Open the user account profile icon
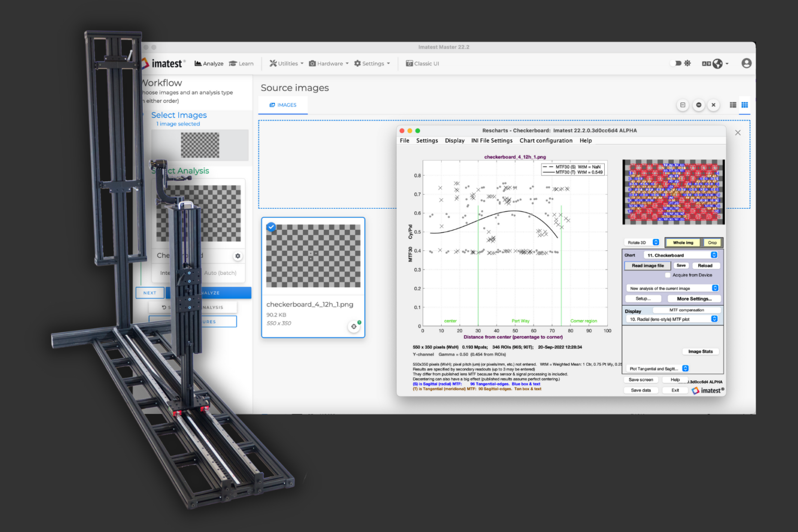 [746, 63]
